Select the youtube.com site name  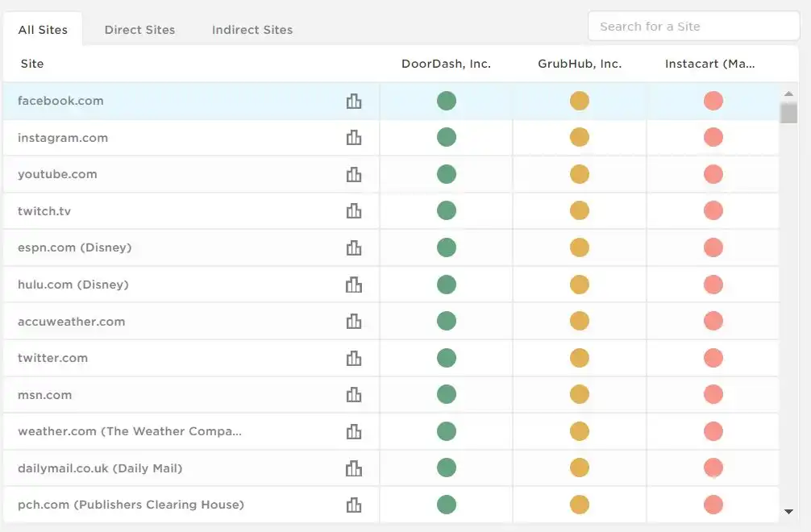[57, 174]
